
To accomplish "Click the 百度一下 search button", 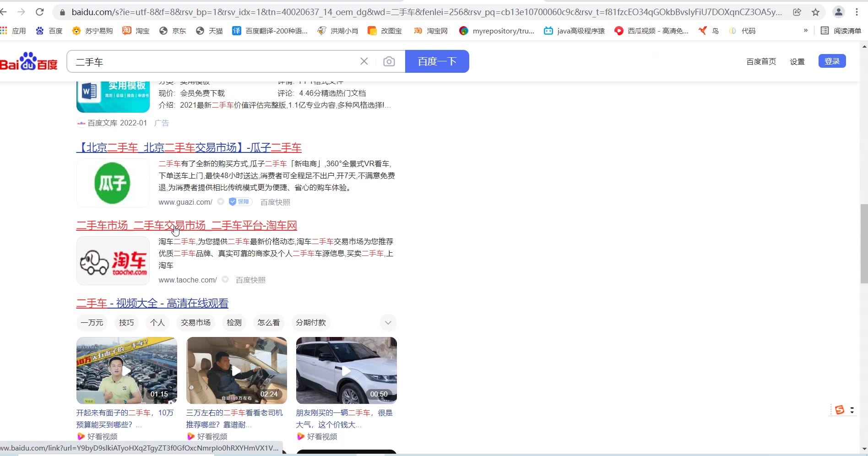I will pyautogui.click(x=437, y=61).
